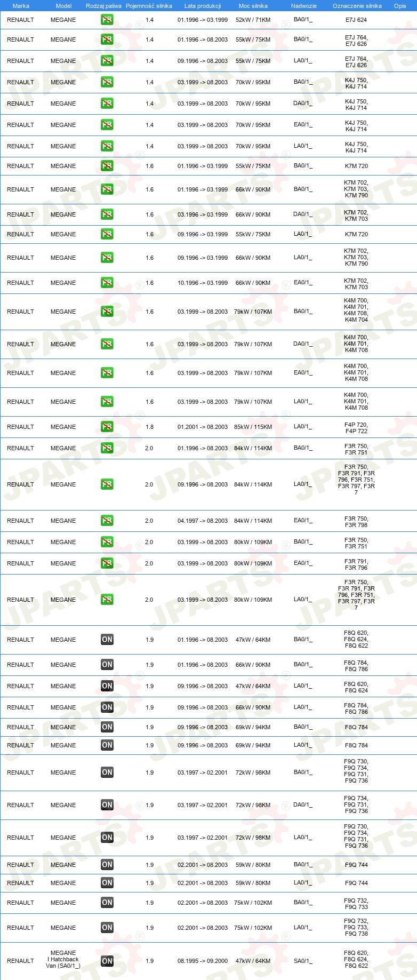Image resolution: width=417 pixels, height=980 pixels.
Task: Click the ON icon in the 75kW / 102KM LA0/1_ row
Action: coord(107,928)
